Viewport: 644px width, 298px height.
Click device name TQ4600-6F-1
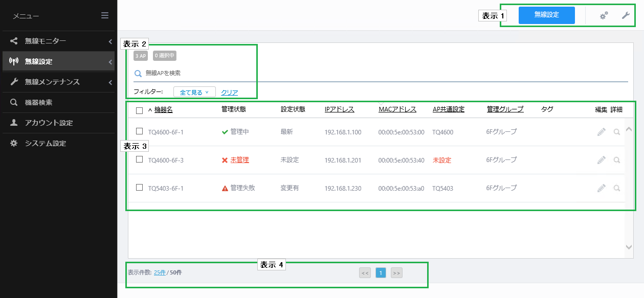pyautogui.click(x=166, y=132)
